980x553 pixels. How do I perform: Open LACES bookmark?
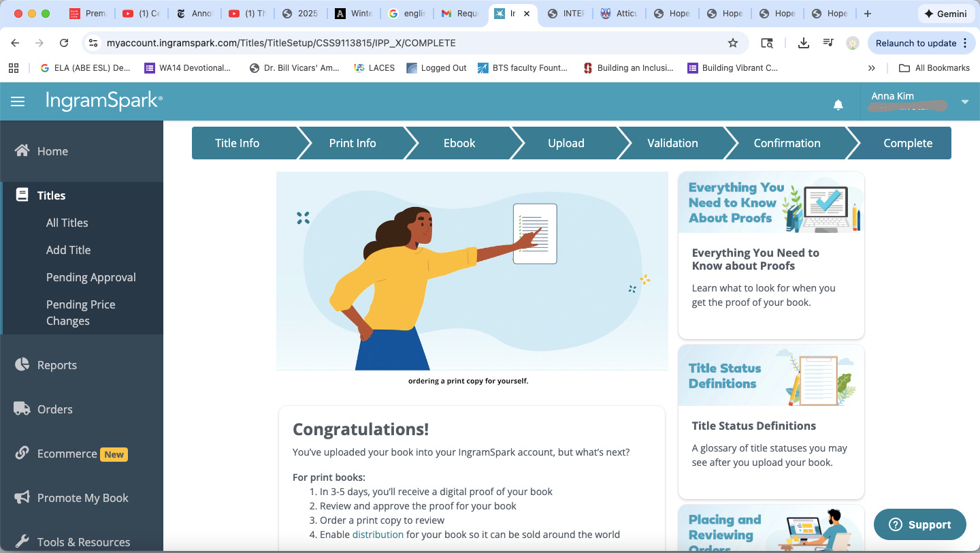374,67
